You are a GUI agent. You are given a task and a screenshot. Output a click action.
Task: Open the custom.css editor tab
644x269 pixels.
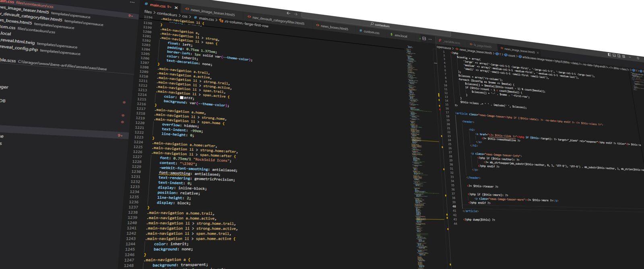(369, 32)
